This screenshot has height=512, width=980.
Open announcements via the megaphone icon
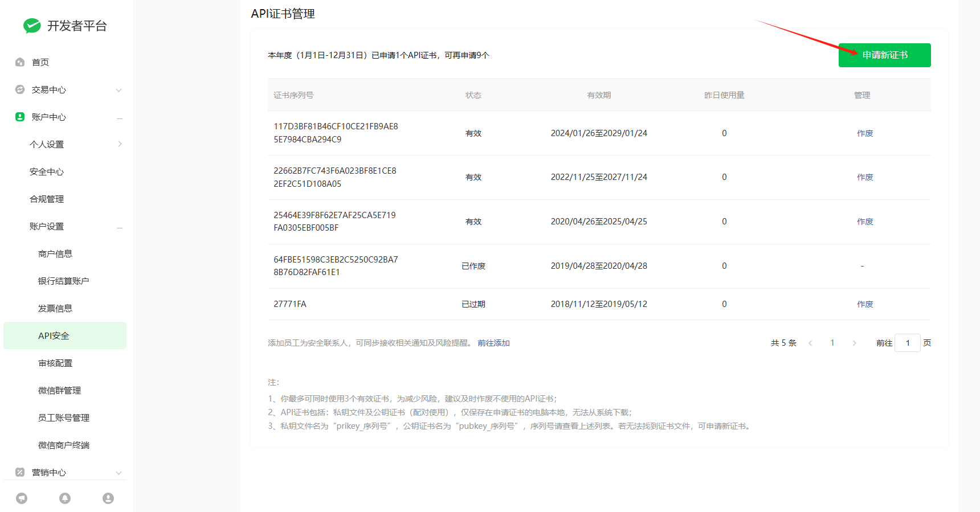22,498
